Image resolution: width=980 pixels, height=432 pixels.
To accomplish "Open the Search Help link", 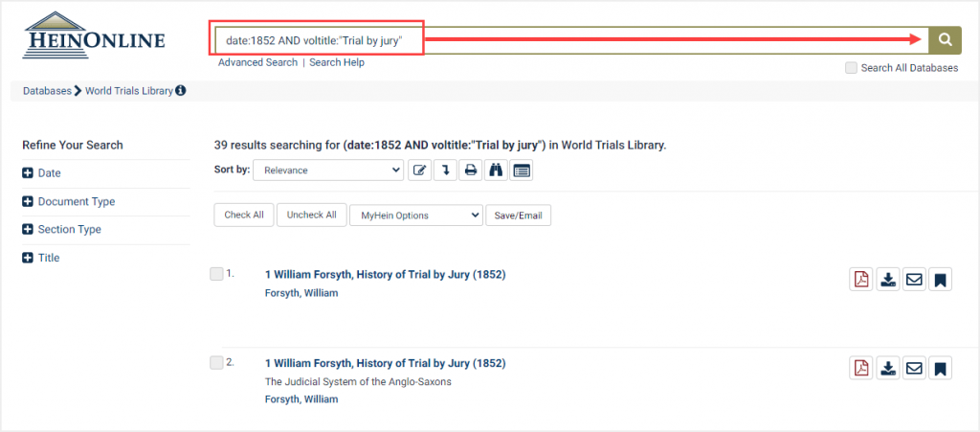I will click(x=337, y=62).
